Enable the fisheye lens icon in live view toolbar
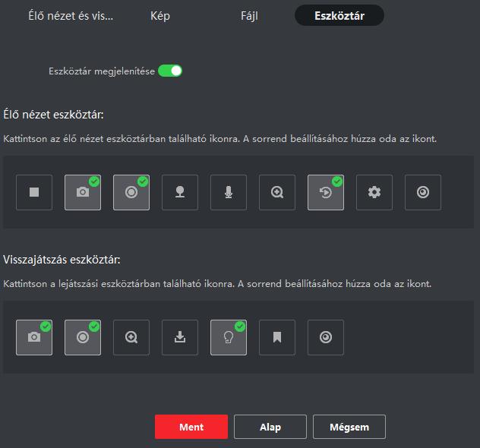The width and height of the screenshot is (480, 448). tap(423, 192)
